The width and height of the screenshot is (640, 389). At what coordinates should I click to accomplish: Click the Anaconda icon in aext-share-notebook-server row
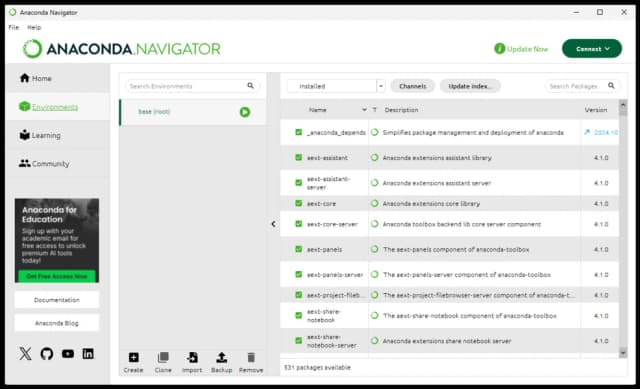(x=374, y=340)
